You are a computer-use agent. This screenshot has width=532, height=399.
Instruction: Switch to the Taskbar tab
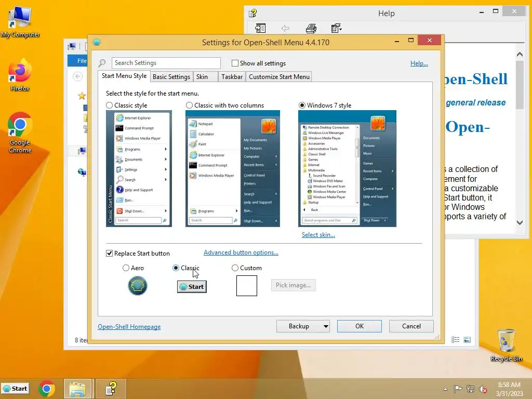232,77
